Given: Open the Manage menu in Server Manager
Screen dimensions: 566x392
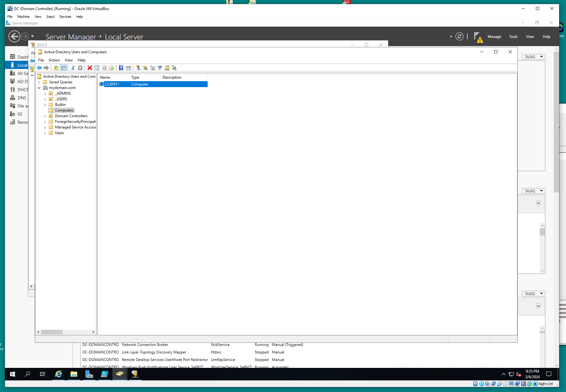Looking at the screenshot, I should point(494,37).
